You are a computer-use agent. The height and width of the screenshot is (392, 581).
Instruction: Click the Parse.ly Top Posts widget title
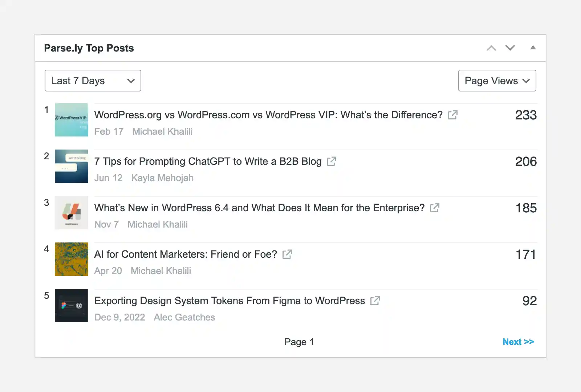point(89,48)
